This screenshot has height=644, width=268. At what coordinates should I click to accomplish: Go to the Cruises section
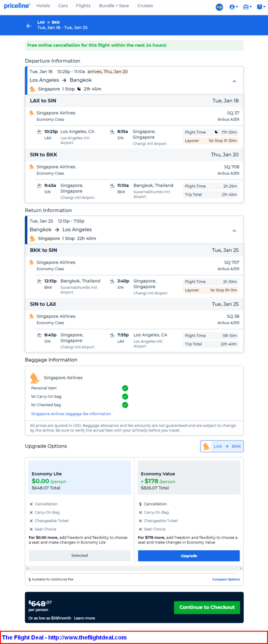(145, 6)
